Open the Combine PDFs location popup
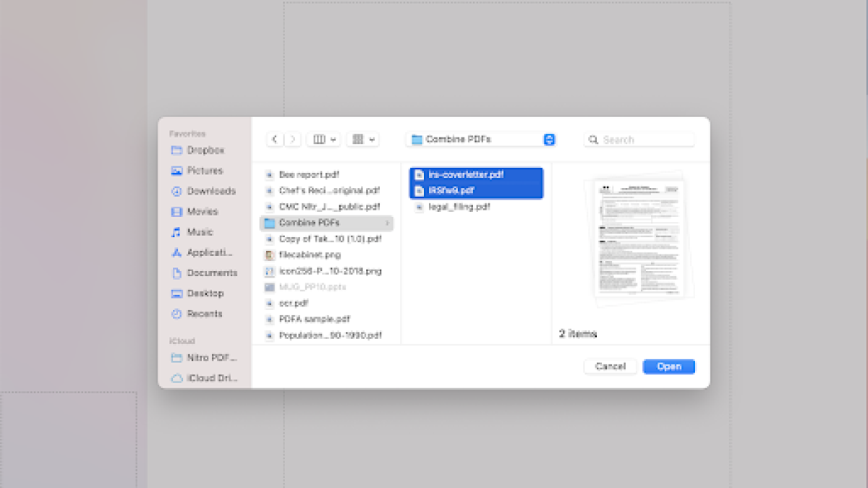Screen dimensions: 868x488 [480, 140]
